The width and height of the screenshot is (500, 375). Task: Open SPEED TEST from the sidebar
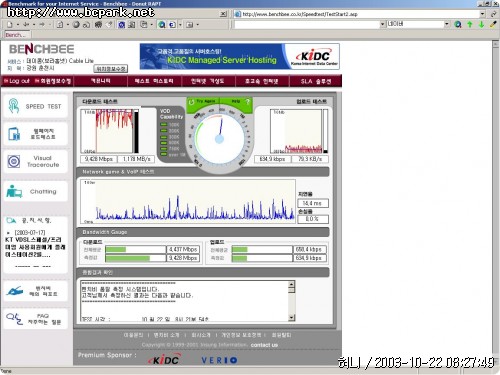(36, 106)
